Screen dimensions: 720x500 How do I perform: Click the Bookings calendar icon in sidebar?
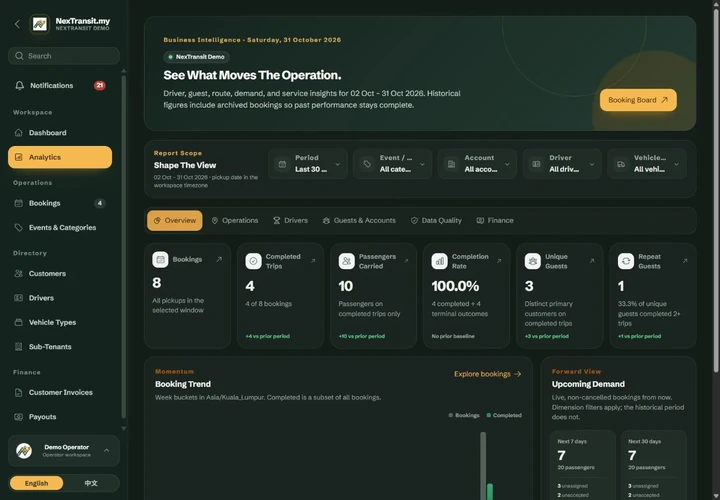[18, 203]
